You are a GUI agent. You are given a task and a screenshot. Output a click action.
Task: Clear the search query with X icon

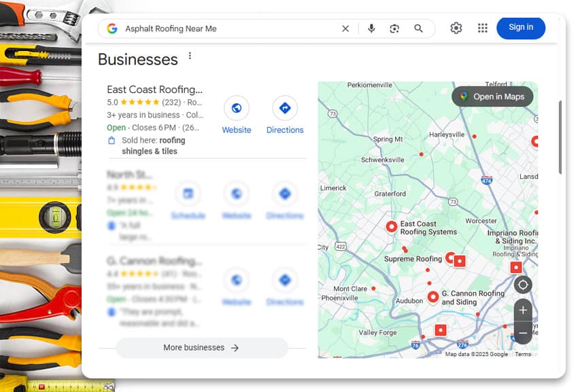click(345, 29)
